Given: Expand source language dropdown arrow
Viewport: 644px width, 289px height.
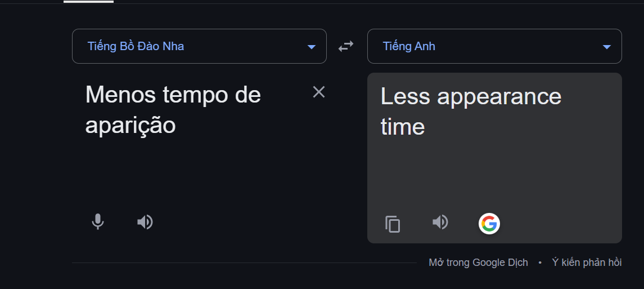Looking at the screenshot, I should 312,47.
